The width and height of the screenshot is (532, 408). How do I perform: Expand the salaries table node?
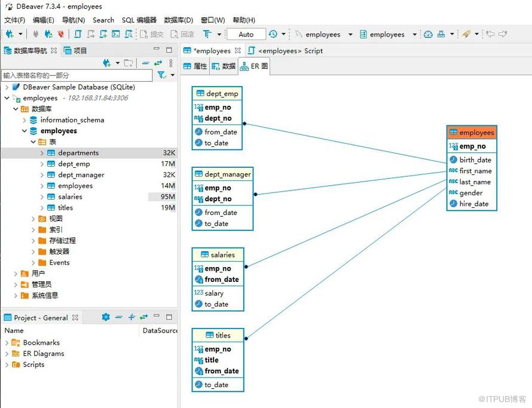[x=42, y=197]
